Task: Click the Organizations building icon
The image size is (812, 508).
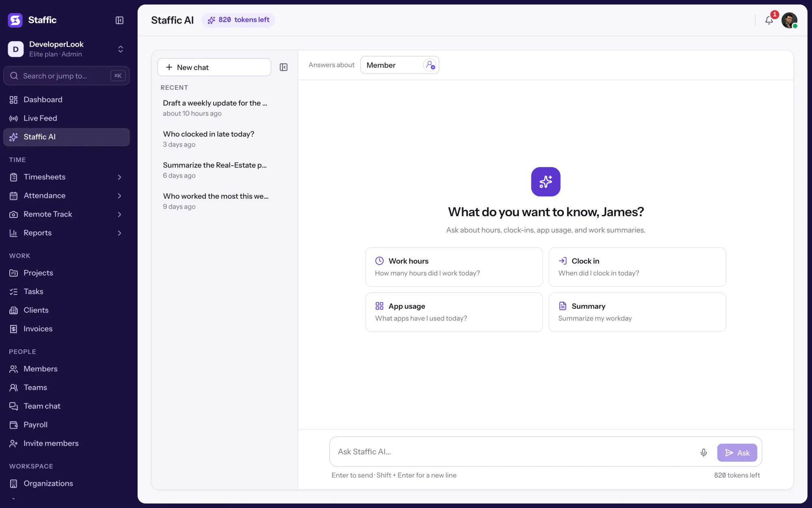Action: (13, 484)
